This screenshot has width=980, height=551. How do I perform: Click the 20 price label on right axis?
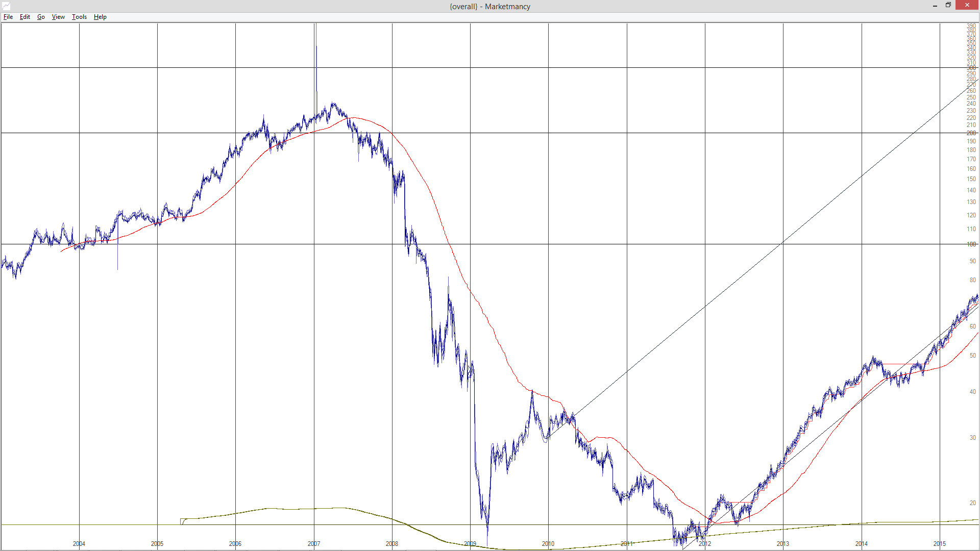[972, 503]
